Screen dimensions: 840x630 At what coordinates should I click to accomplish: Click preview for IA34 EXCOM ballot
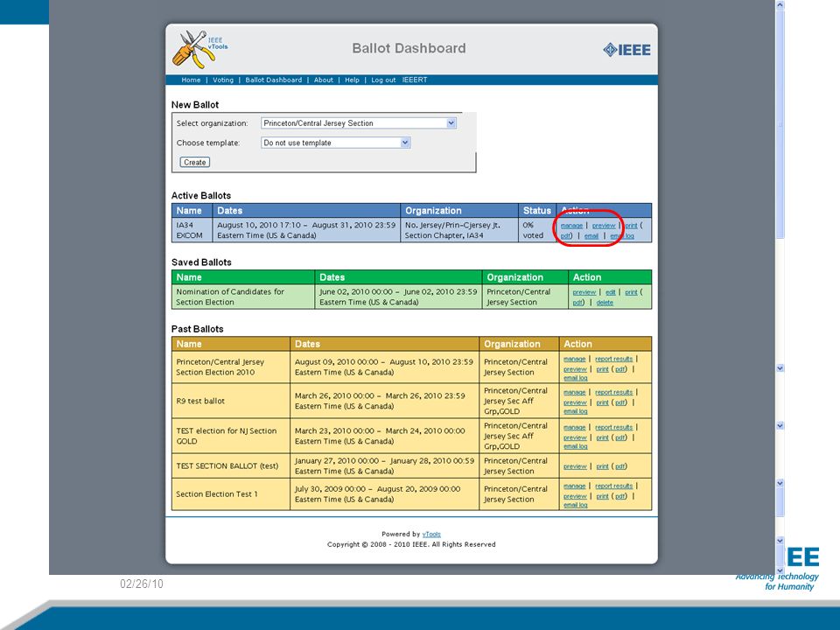coord(604,226)
